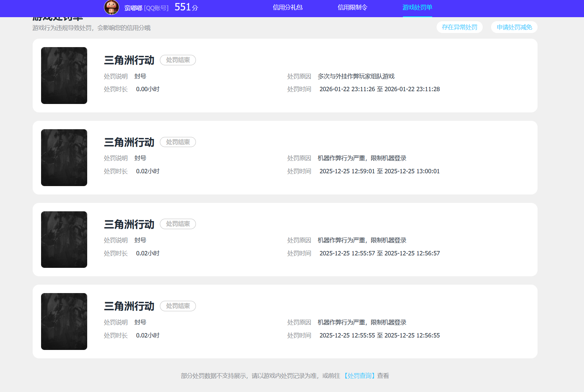This screenshot has width=584, height=392.
Task: Switch to the 信用限制令 tab
Action: [x=352, y=7]
